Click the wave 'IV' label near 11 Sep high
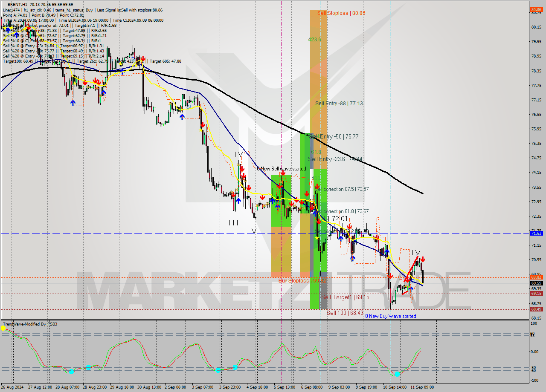546x392 pixels. [x=416, y=252]
